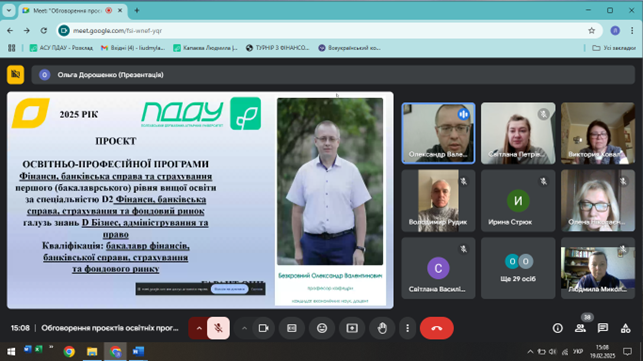Leave the call with red button
Viewport: 643px width, 361px height.
click(437, 328)
